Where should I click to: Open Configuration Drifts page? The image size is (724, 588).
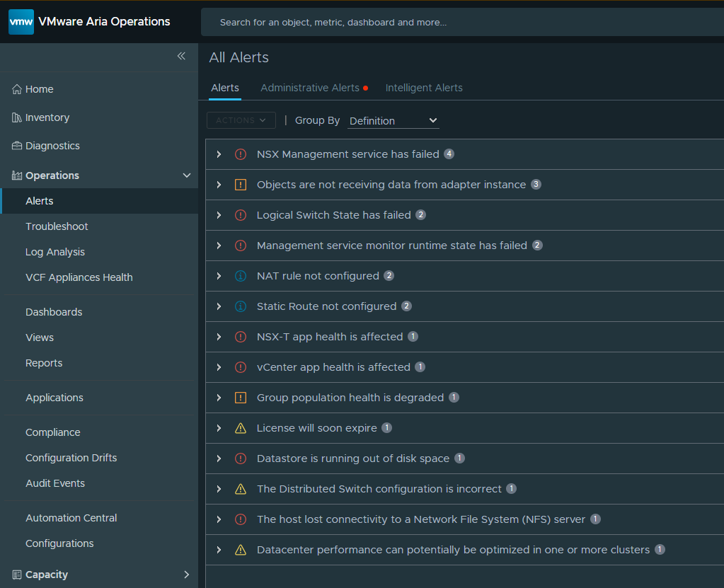[x=71, y=458]
